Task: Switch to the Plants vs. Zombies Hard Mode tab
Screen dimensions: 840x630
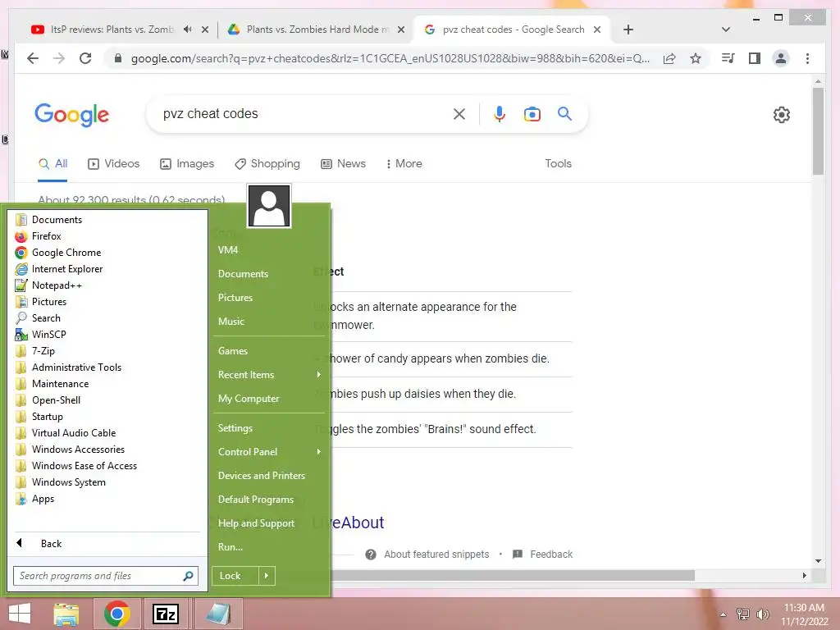Action: pyautogui.click(x=317, y=30)
